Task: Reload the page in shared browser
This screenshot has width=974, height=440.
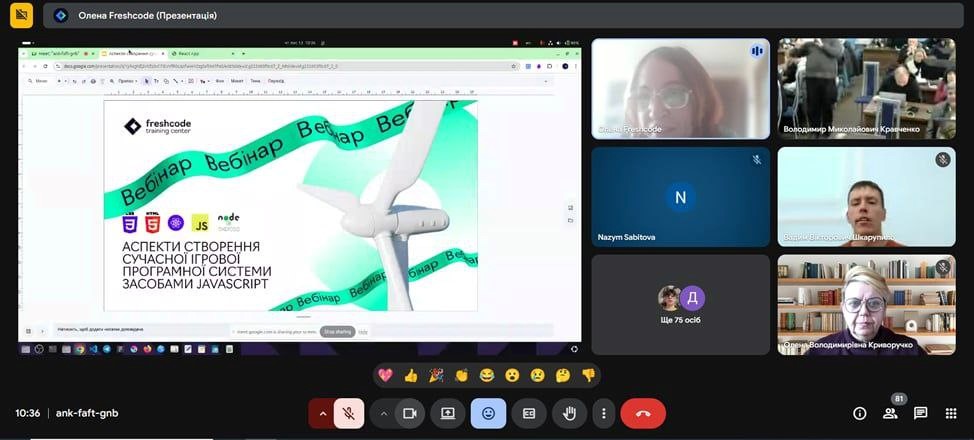Action: pos(46,66)
